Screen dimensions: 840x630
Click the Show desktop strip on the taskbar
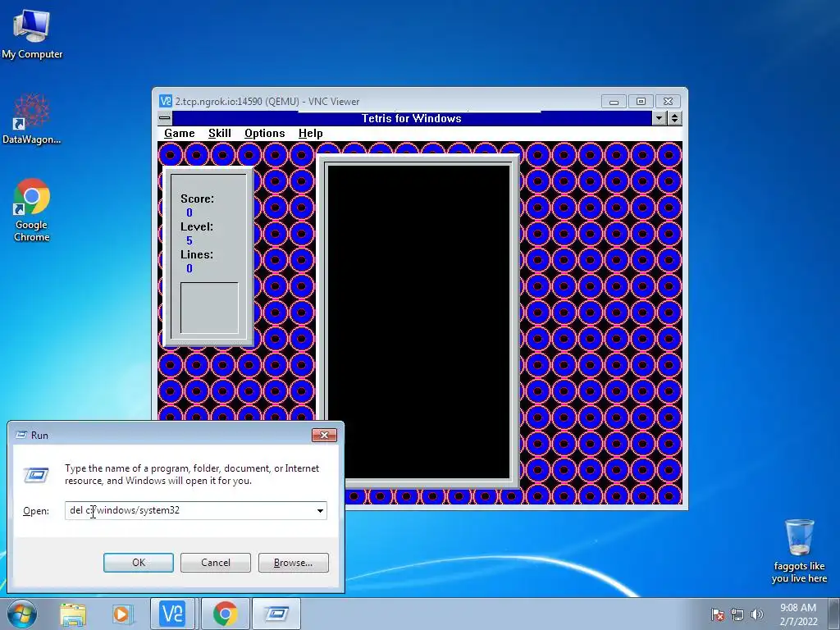834,614
